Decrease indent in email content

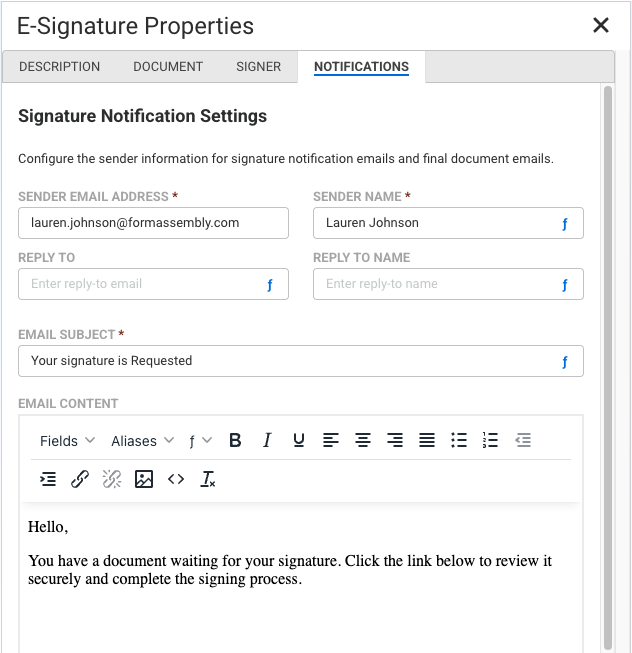pyautogui.click(x=523, y=440)
